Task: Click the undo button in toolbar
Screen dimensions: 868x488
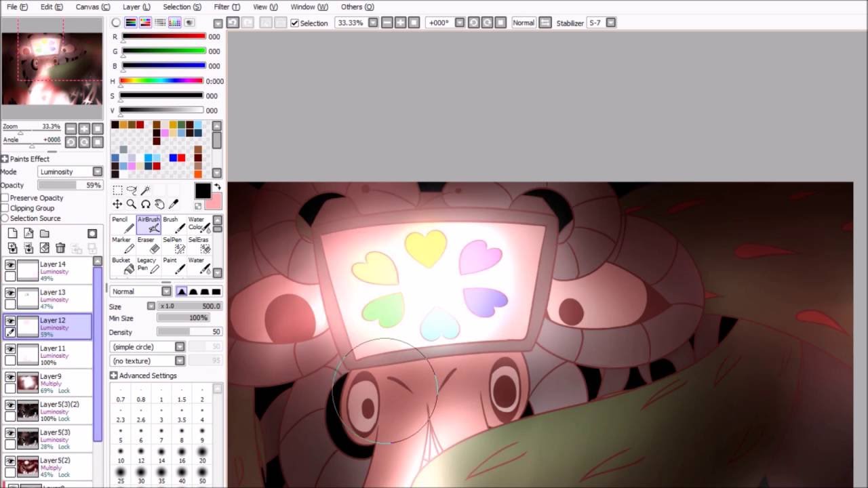Action: (x=233, y=22)
